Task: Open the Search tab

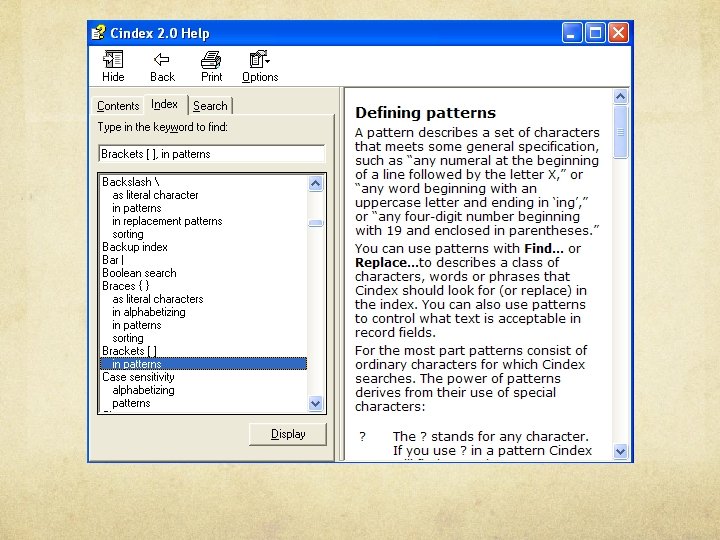Action: [210, 106]
